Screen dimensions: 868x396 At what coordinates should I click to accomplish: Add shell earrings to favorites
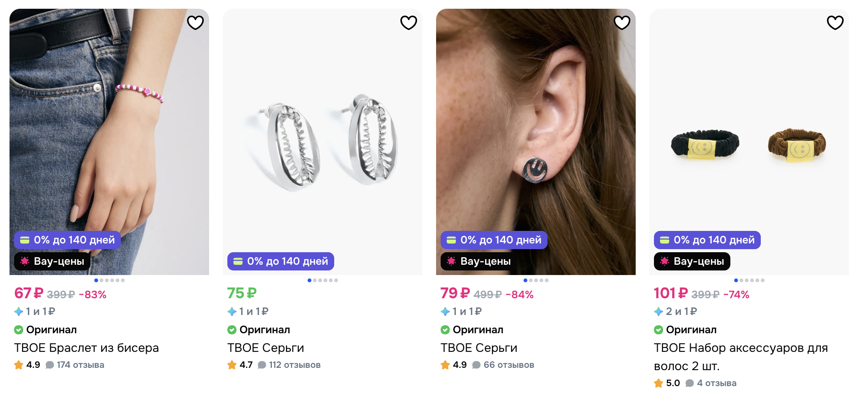click(x=409, y=22)
